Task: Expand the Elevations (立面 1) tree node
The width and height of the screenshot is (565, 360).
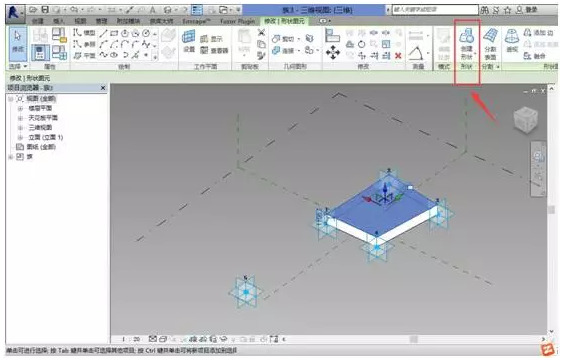Action: point(21,137)
